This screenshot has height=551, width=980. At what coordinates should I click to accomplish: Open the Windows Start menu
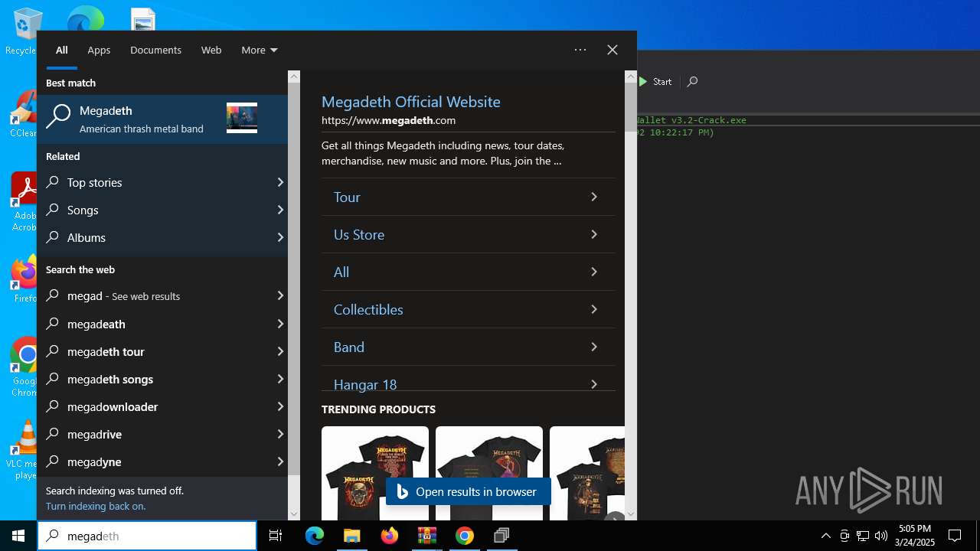(18, 536)
